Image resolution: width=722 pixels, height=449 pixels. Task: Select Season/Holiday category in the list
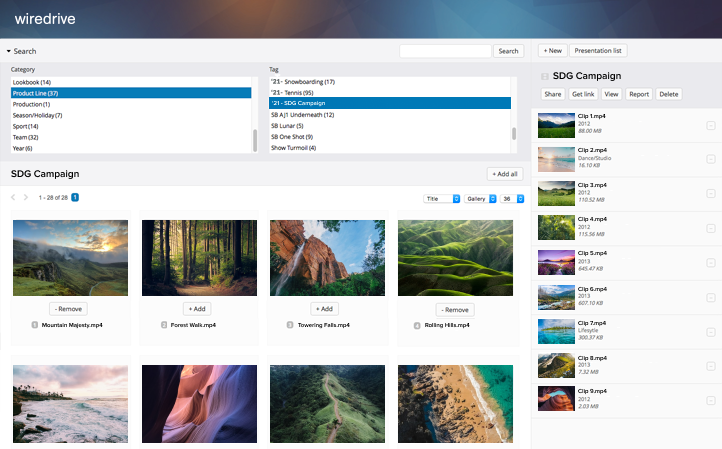tap(38, 115)
